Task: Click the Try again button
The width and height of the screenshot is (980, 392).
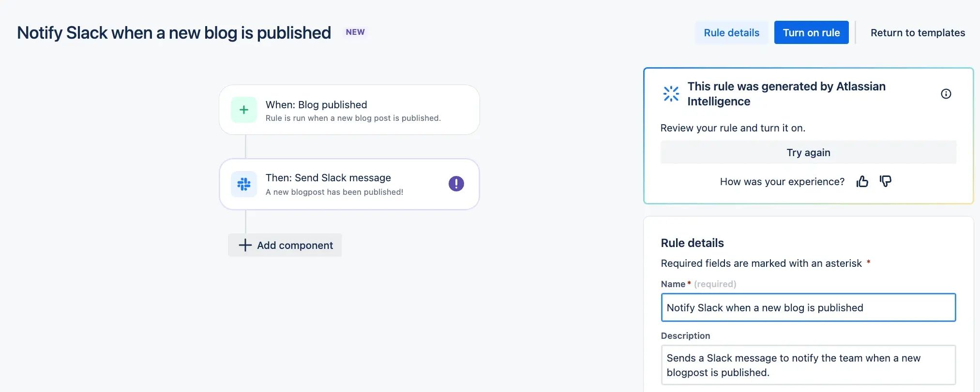Action: point(808,152)
